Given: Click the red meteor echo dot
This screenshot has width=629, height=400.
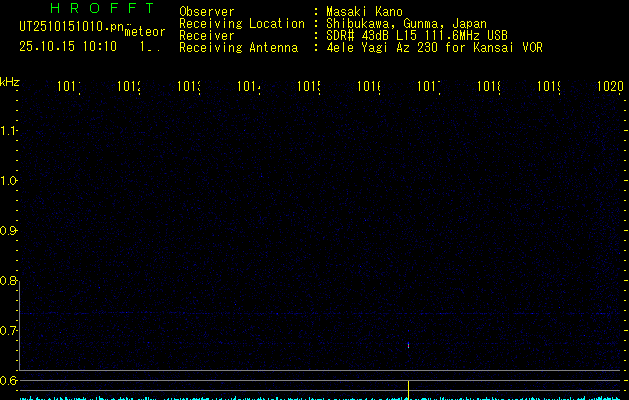Looking at the screenshot, I should pyautogui.click(x=408, y=345).
